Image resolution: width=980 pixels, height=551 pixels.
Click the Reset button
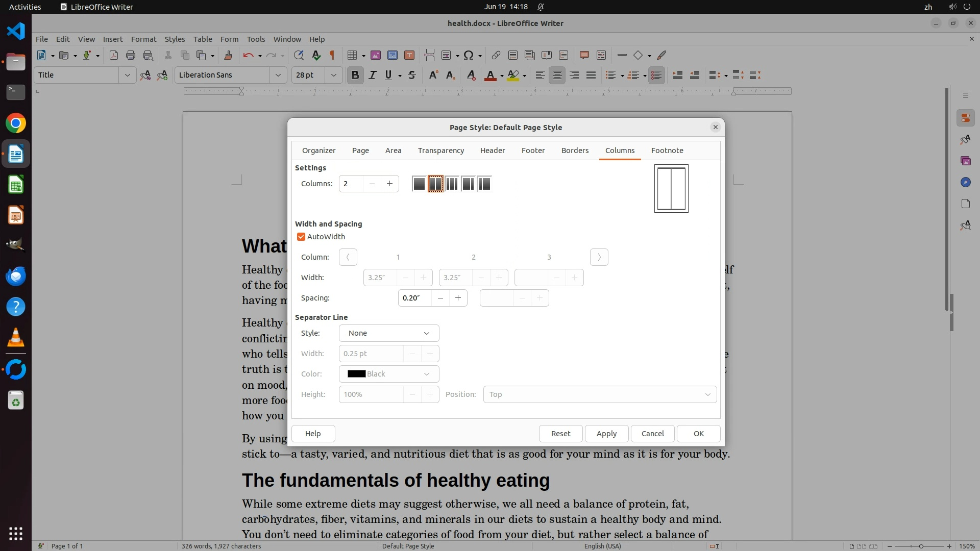[x=560, y=434]
